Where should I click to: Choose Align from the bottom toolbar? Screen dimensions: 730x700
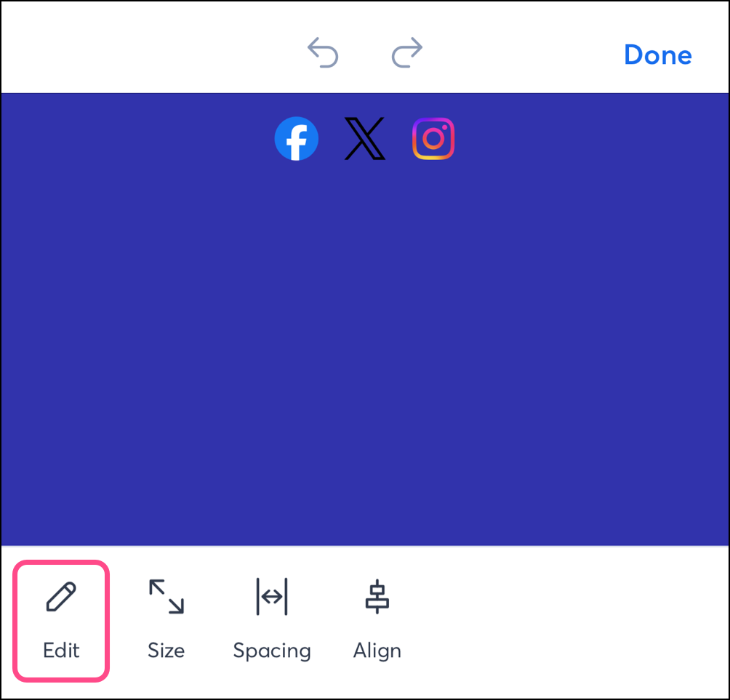377,618
